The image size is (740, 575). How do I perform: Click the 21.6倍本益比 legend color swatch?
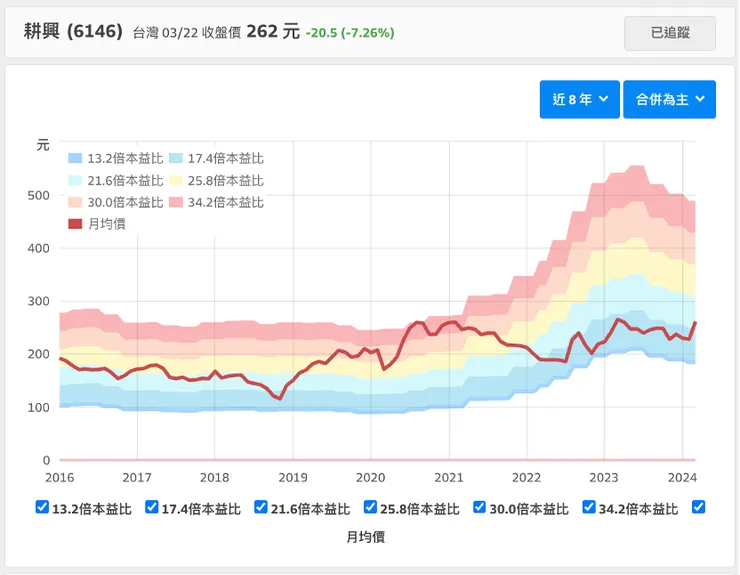(x=75, y=180)
